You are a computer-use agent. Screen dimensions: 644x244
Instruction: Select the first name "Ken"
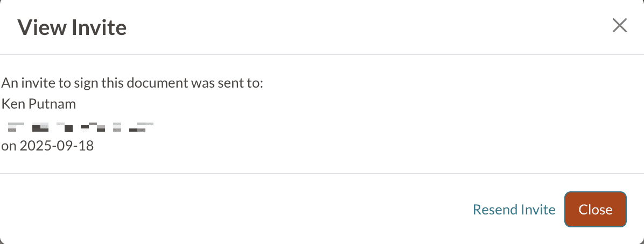[x=12, y=103]
